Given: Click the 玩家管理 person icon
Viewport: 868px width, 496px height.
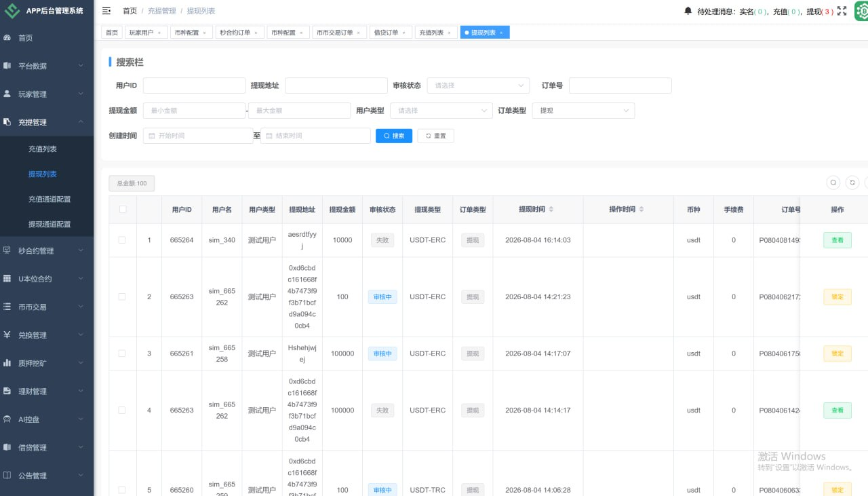Looking at the screenshot, I should click(7, 94).
